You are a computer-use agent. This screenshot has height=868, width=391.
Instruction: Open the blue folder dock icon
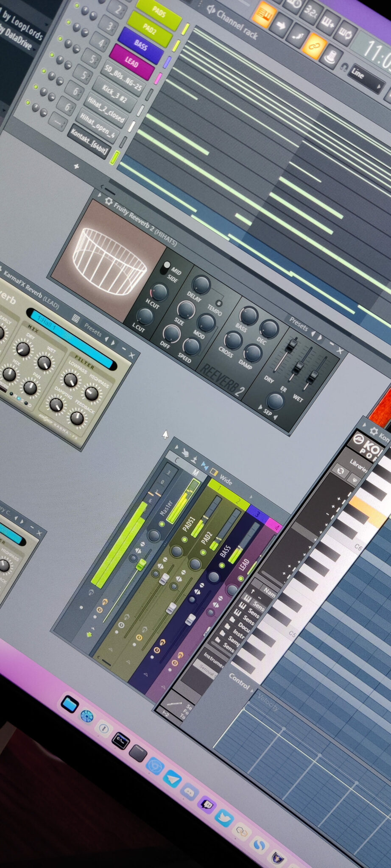click(x=70, y=704)
